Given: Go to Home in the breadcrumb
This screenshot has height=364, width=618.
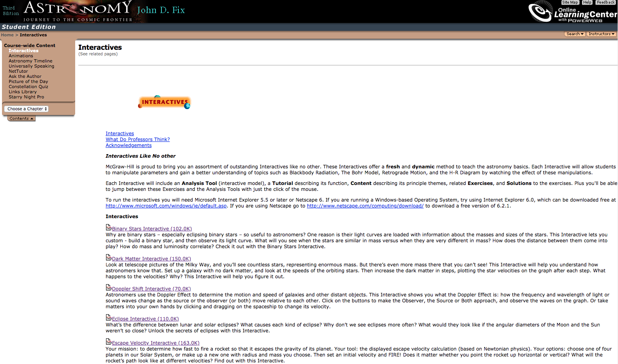Looking at the screenshot, I should coord(7,35).
